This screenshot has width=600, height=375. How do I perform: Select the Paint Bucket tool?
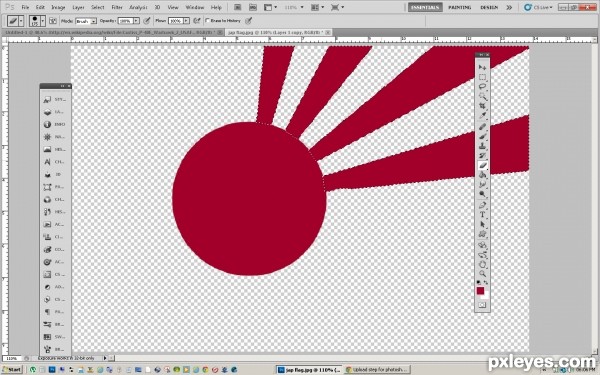pos(482,175)
